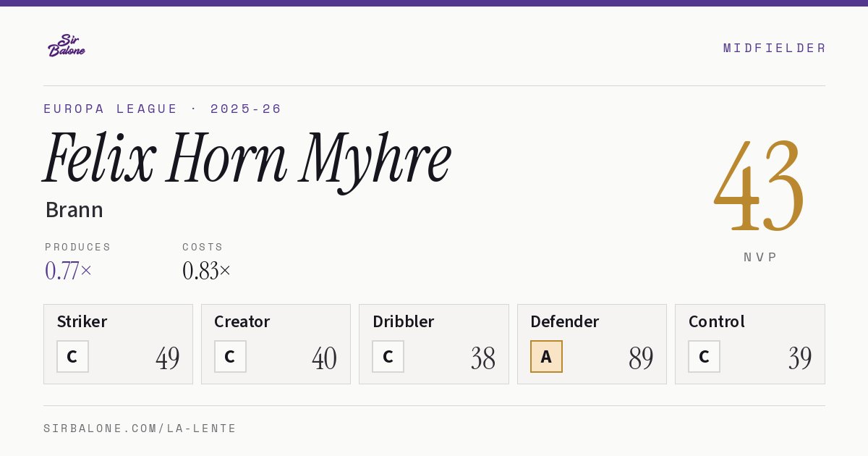Click the Control grade C badge
The height and width of the screenshot is (456, 868).
pyautogui.click(x=704, y=356)
